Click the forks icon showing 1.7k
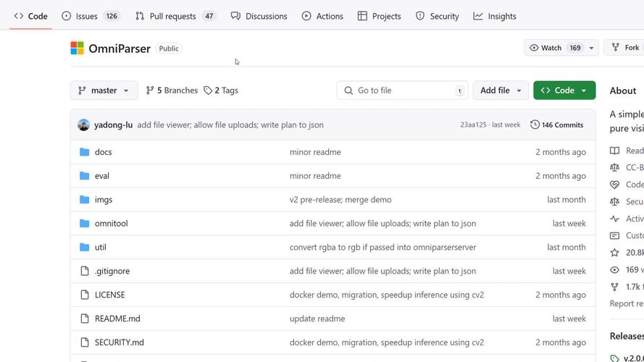644x362 pixels. click(x=614, y=287)
